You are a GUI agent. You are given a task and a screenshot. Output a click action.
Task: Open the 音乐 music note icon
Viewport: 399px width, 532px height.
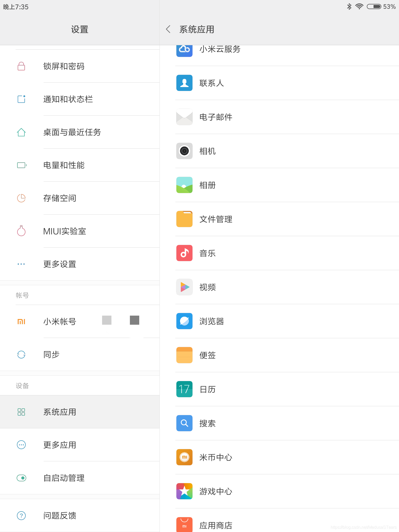pos(184,253)
